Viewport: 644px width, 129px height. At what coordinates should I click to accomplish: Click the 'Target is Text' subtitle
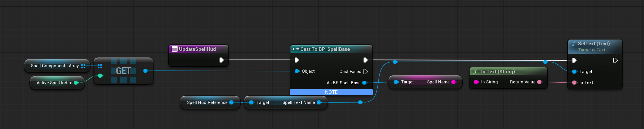pyautogui.click(x=591, y=50)
